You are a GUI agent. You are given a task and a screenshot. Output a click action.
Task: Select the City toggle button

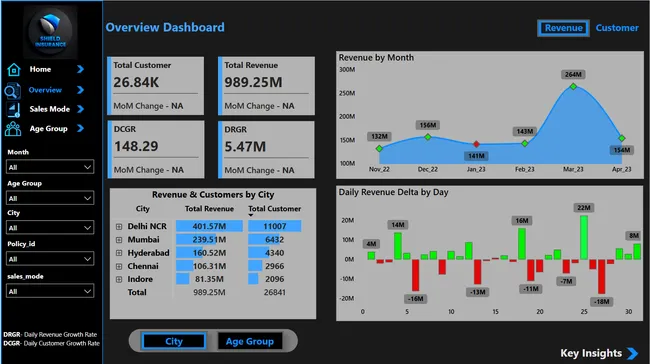coord(174,341)
